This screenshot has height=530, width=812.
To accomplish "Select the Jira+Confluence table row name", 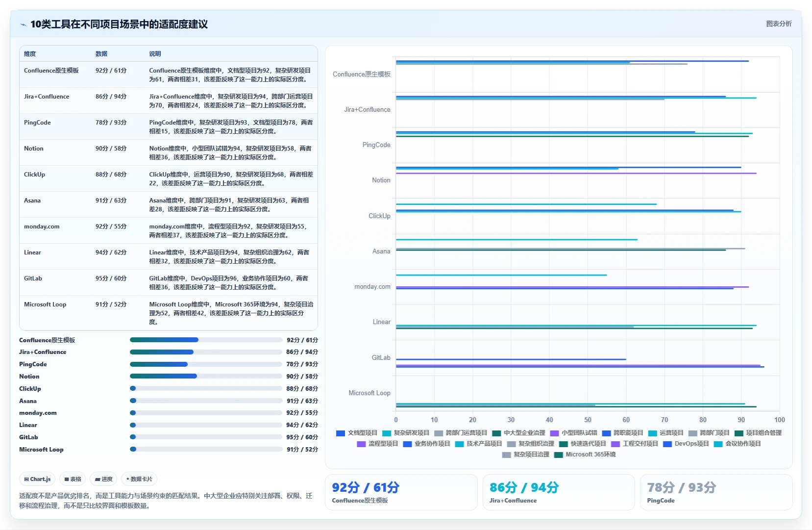I will pyautogui.click(x=47, y=97).
